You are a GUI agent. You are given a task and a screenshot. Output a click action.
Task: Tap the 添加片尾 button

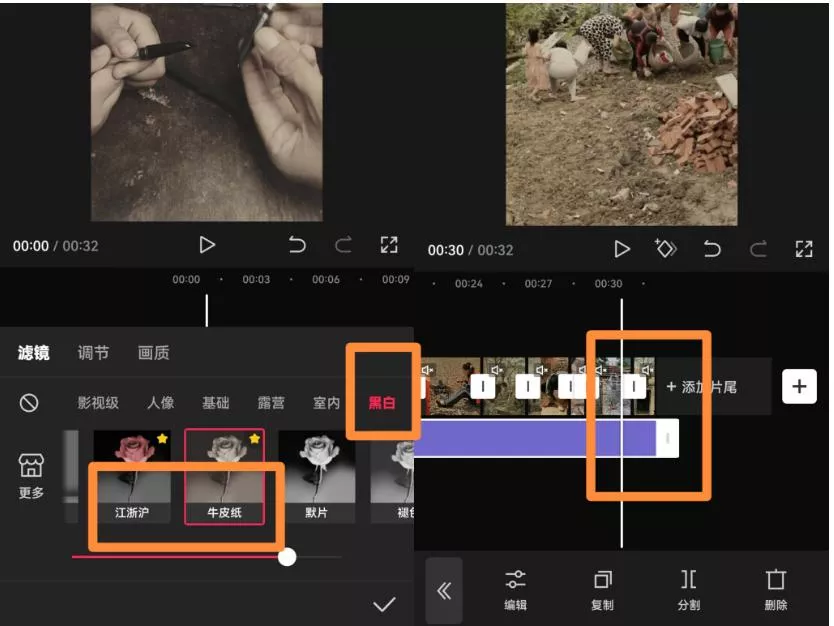(701, 387)
